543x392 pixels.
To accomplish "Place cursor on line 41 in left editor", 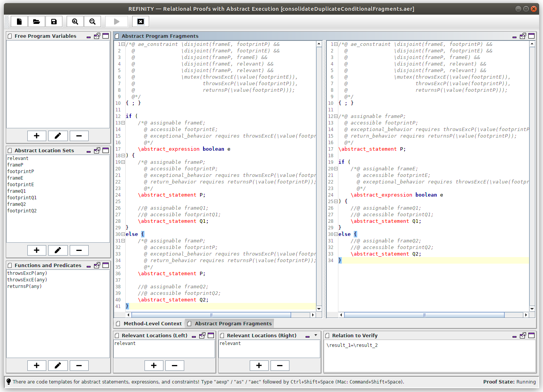I will pyautogui.click(x=220, y=306).
